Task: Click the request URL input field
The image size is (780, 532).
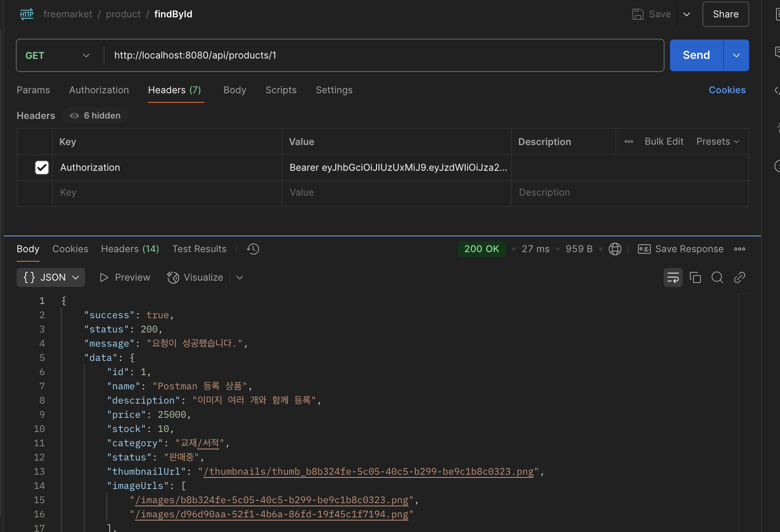Action: [384, 55]
